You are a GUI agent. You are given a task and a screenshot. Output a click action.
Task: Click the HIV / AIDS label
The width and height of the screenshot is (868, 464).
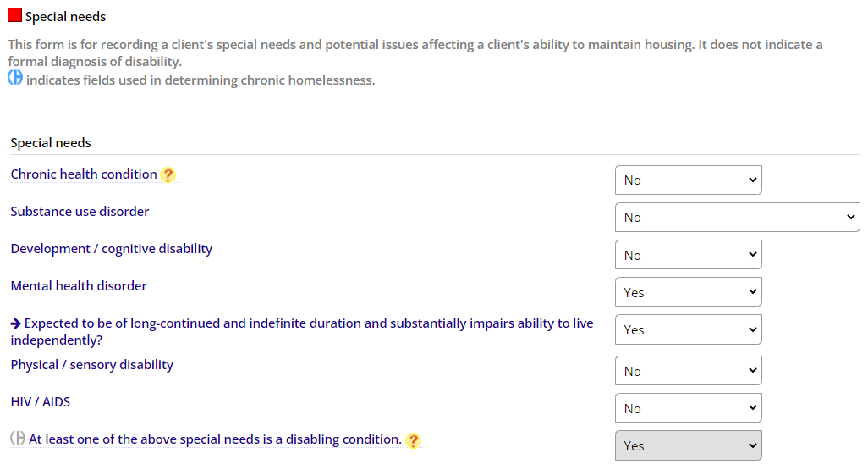tap(41, 402)
